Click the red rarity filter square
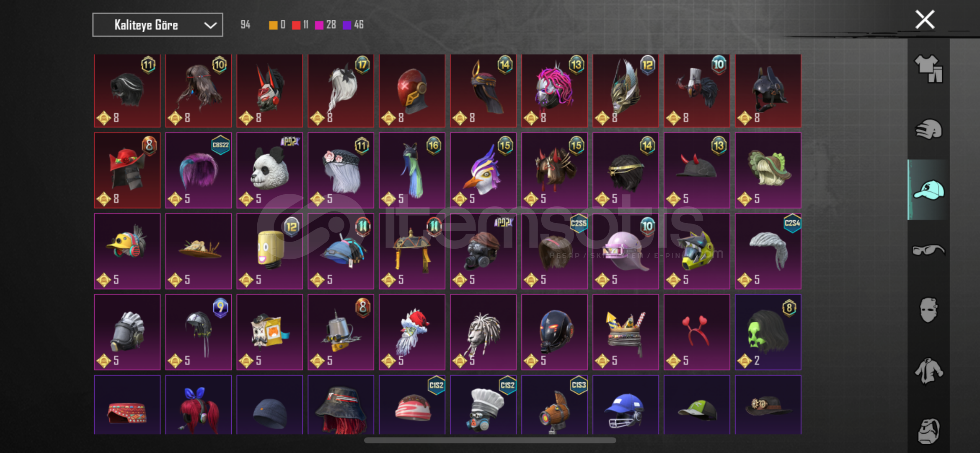Viewport: 980px width, 453px height. click(x=296, y=25)
